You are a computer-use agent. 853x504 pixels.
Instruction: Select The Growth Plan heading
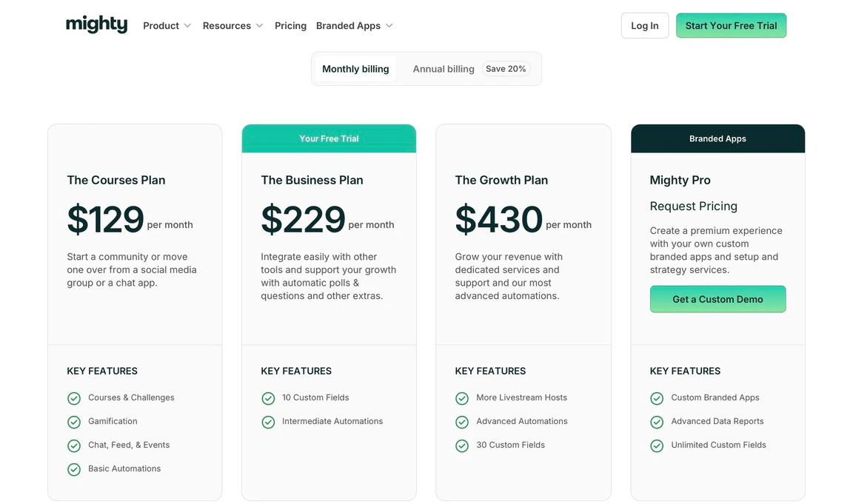tap(501, 180)
